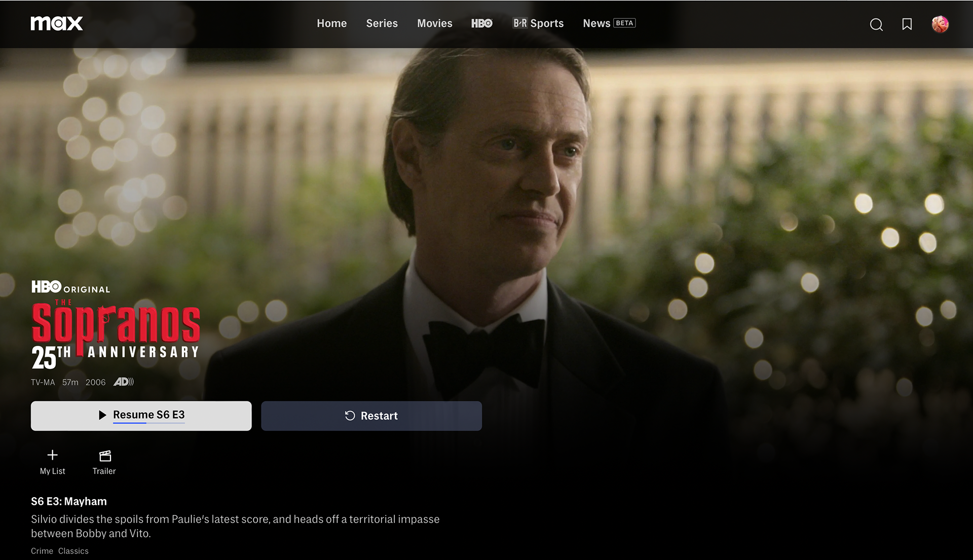Open the search magnifier icon
Image resolution: width=973 pixels, height=560 pixels.
(876, 24)
